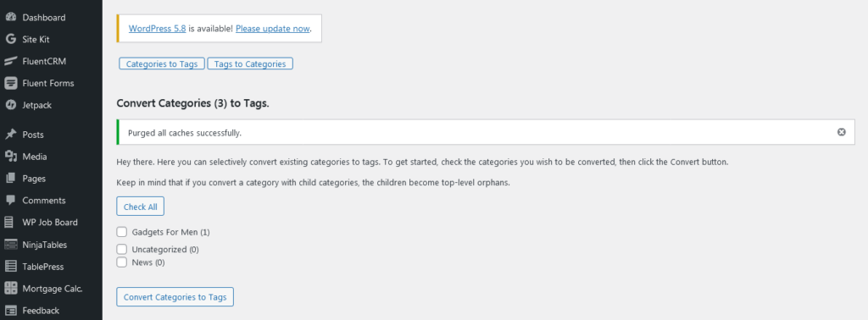Click the Please update now link
This screenshot has width=868, height=320.
pyautogui.click(x=272, y=29)
